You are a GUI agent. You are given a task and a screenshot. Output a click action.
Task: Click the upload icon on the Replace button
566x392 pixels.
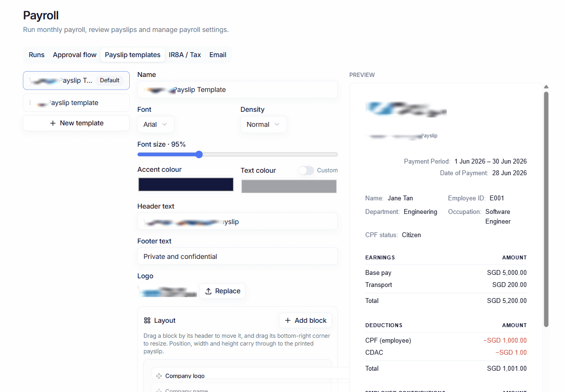(208, 291)
